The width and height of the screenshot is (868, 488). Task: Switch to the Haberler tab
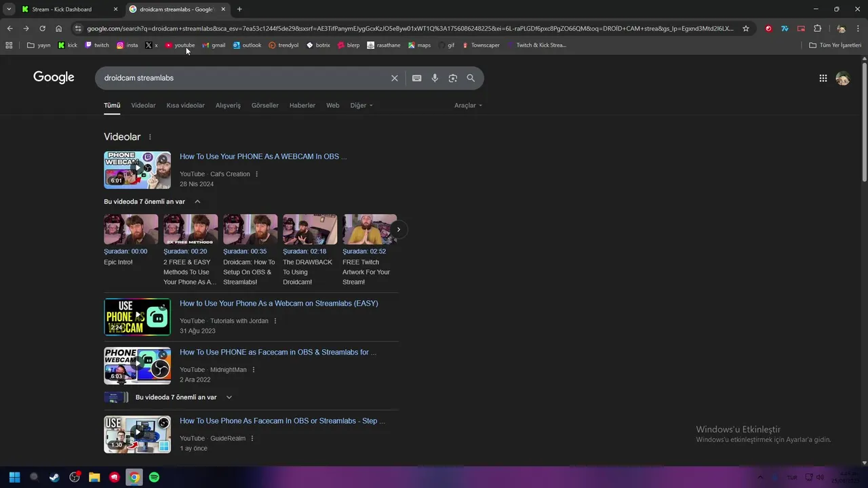[x=302, y=106]
